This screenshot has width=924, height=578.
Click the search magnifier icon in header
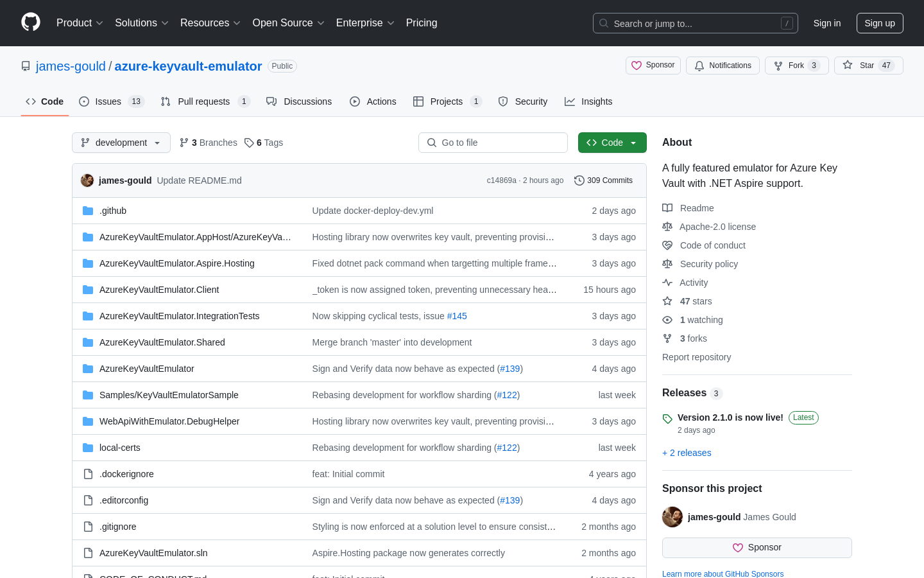click(x=604, y=23)
